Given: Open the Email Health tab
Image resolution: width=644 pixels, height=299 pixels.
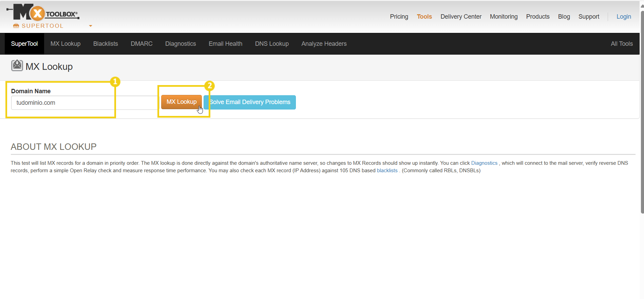Looking at the screenshot, I should coord(225,44).
